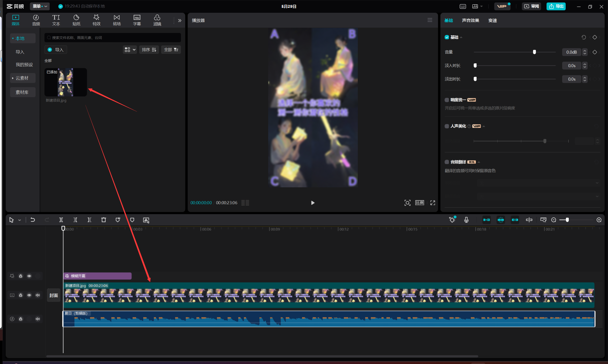Click the 音量 volume slider handle

534,52
